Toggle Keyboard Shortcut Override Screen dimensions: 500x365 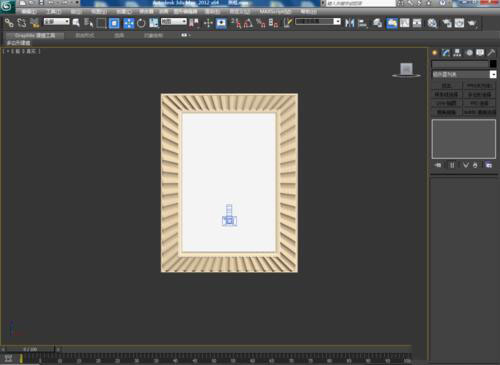tap(221, 23)
